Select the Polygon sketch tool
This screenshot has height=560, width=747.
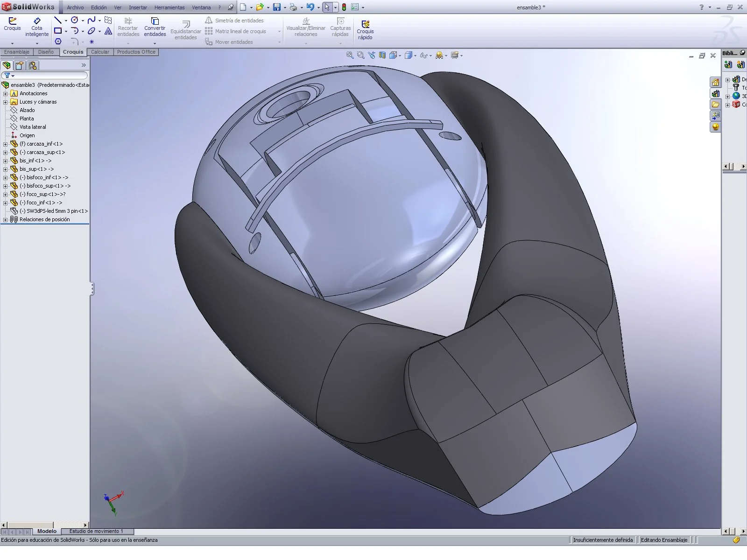58,42
